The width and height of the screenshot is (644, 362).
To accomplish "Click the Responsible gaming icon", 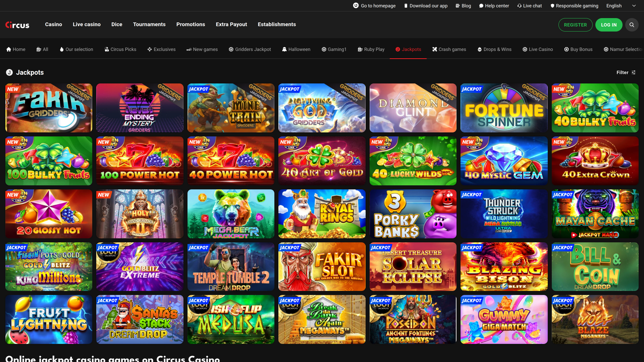I will click(552, 6).
